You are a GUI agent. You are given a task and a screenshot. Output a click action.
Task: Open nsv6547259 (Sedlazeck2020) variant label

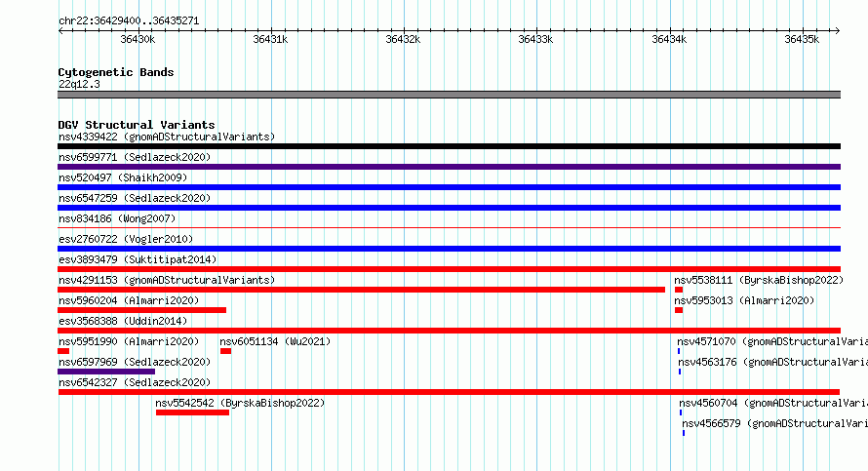[x=135, y=198]
